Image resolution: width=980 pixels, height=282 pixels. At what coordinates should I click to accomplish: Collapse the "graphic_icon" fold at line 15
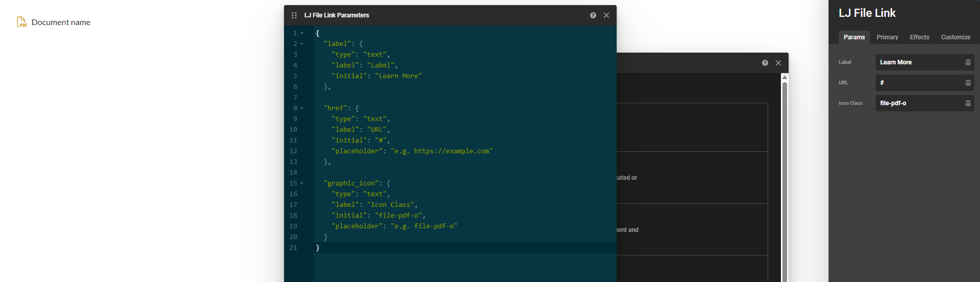click(302, 183)
